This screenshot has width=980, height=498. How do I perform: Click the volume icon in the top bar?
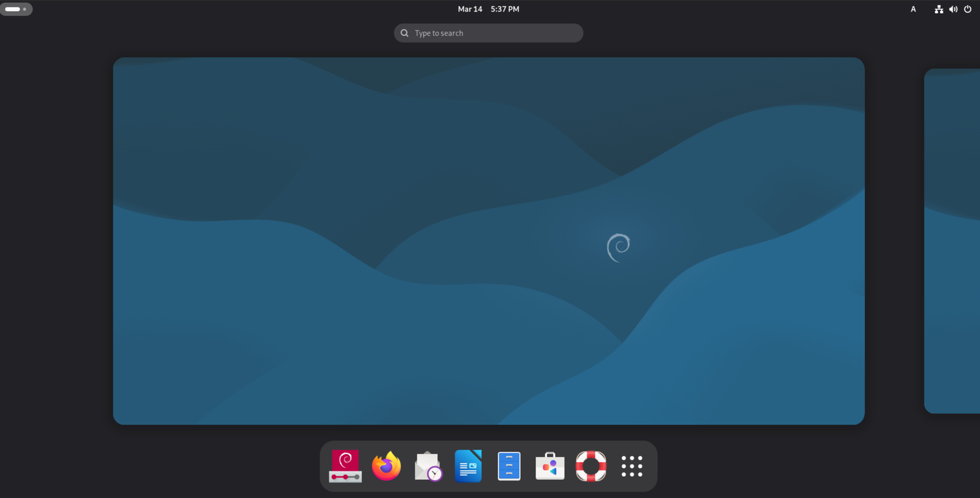(x=953, y=9)
